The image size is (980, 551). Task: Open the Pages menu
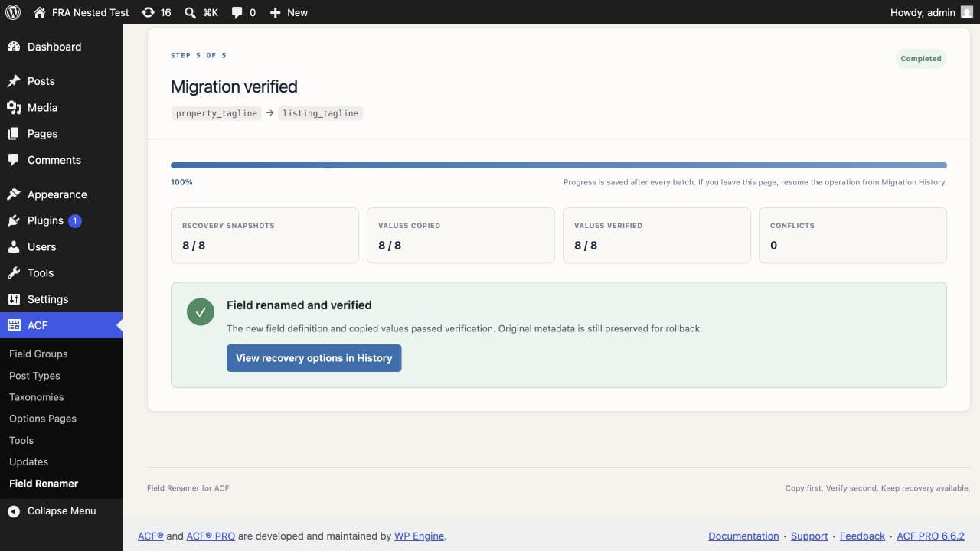pos(61,133)
